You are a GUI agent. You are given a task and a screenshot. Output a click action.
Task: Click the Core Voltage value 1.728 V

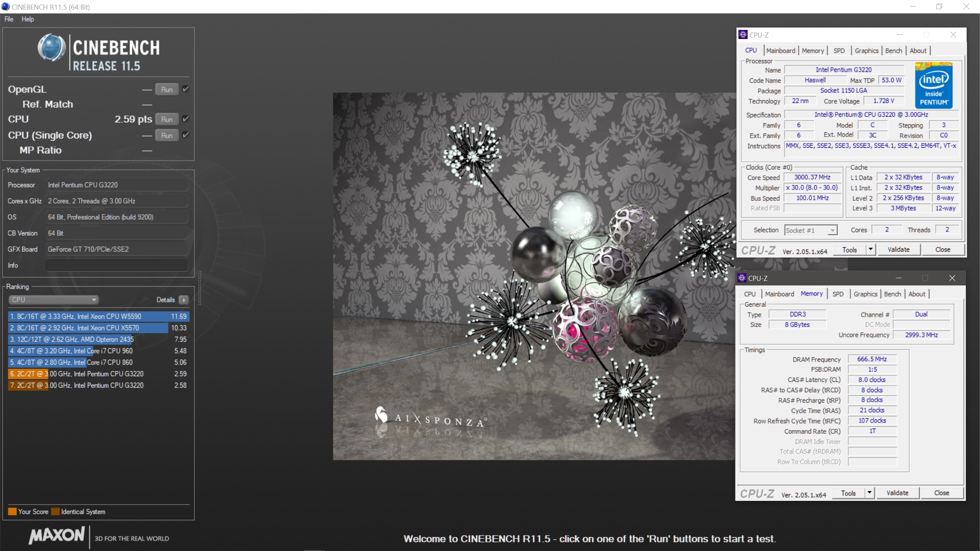tap(884, 101)
